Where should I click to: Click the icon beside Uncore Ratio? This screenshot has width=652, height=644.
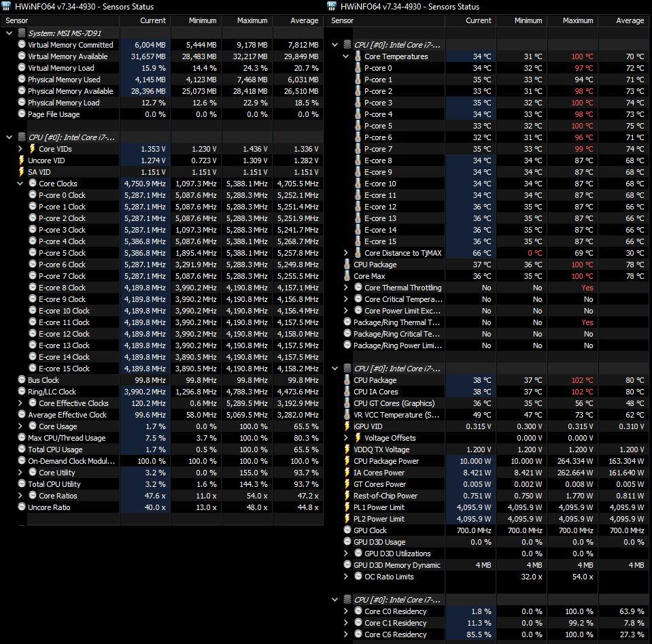coord(22,507)
